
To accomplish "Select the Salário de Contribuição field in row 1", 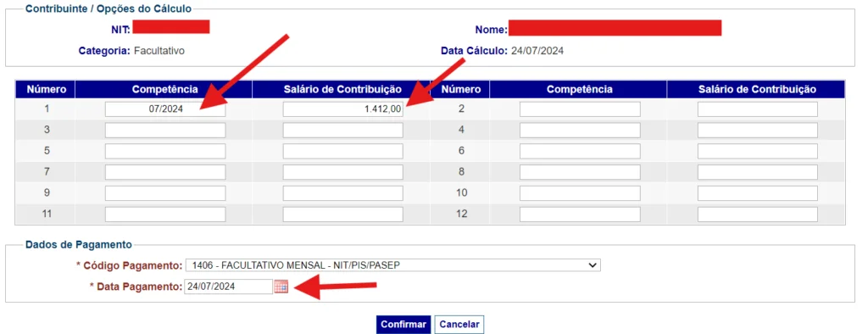I will pyautogui.click(x=343, y=109).
